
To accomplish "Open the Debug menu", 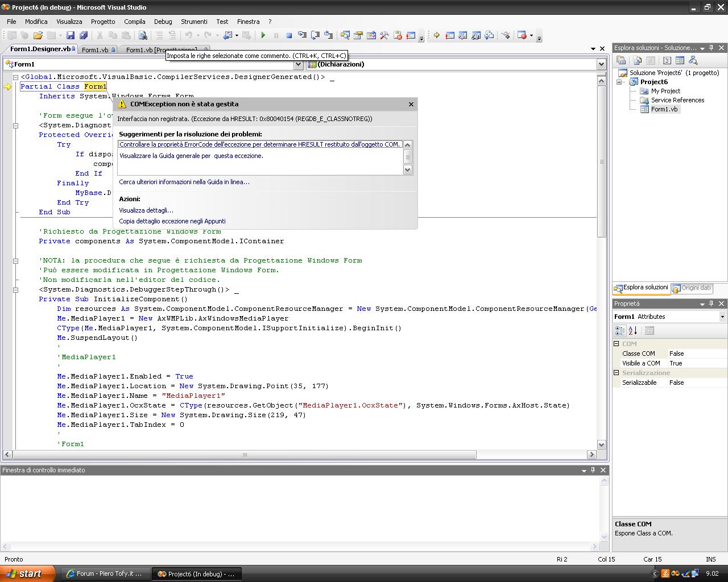I will coord(163,22).
